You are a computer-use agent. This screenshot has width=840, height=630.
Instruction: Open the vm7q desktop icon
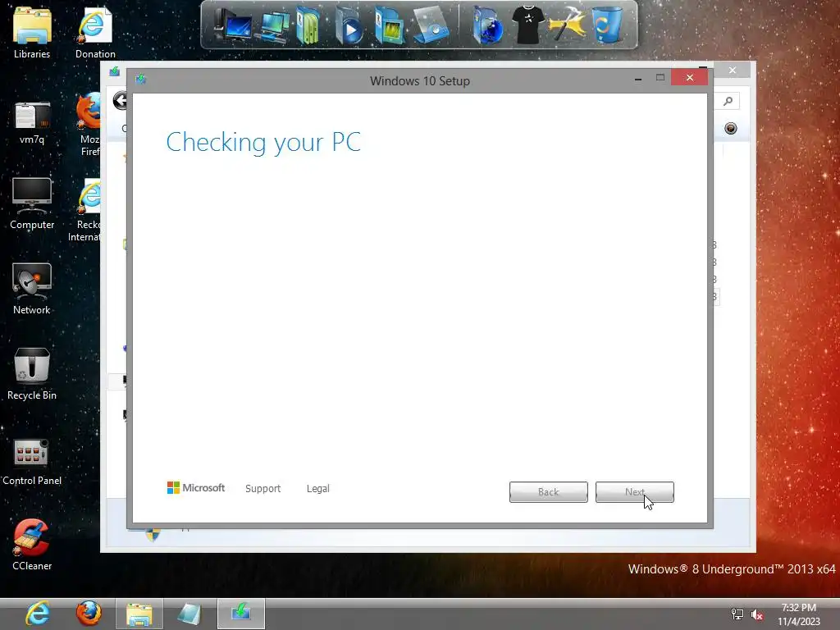[32, 123]
